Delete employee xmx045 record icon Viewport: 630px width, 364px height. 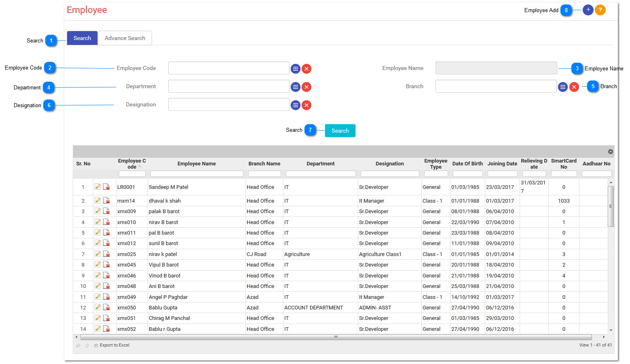point(106,264)
